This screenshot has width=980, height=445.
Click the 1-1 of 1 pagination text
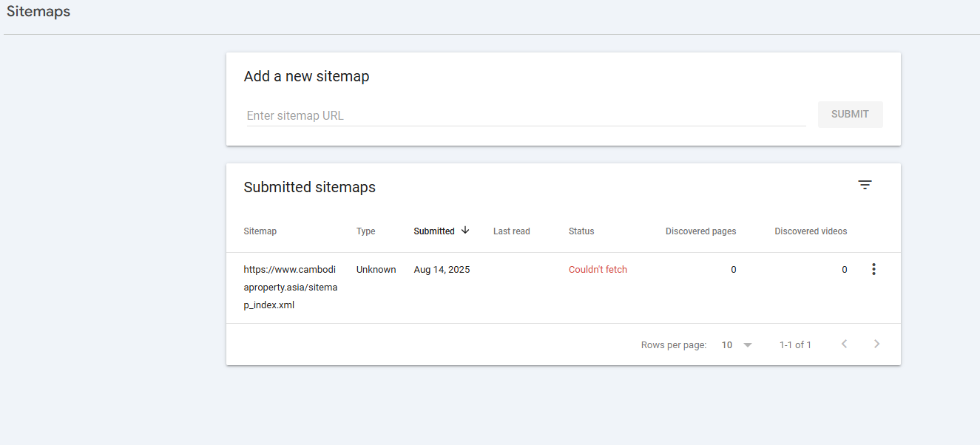click(795, 344)
